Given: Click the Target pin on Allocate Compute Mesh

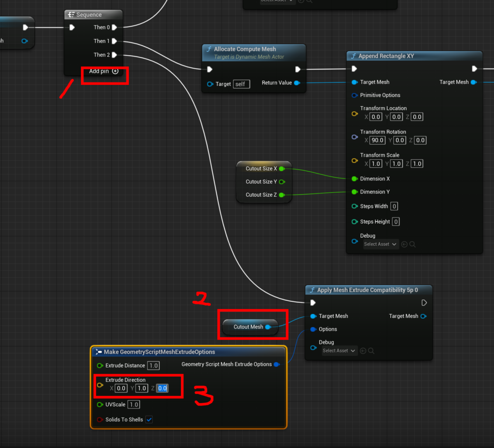Looking at the screenshot, I should [210, 84].
